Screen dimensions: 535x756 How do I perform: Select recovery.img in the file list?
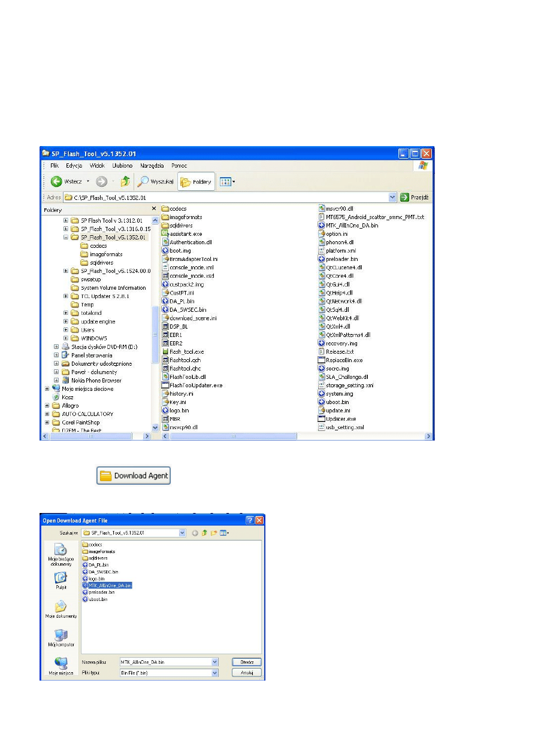[x=341, y=343]
